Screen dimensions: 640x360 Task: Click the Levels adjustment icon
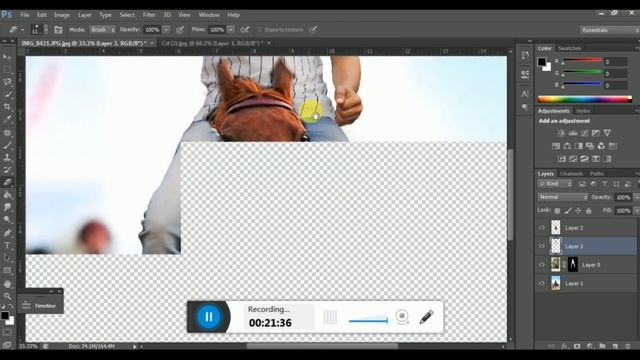(573, 133)
